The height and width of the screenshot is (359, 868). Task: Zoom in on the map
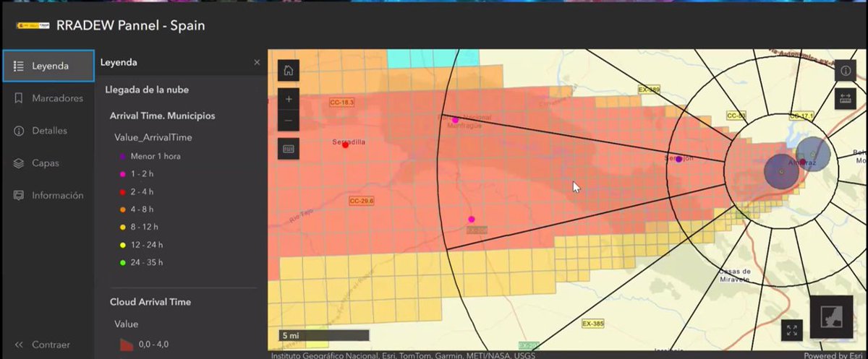(289, 99)
